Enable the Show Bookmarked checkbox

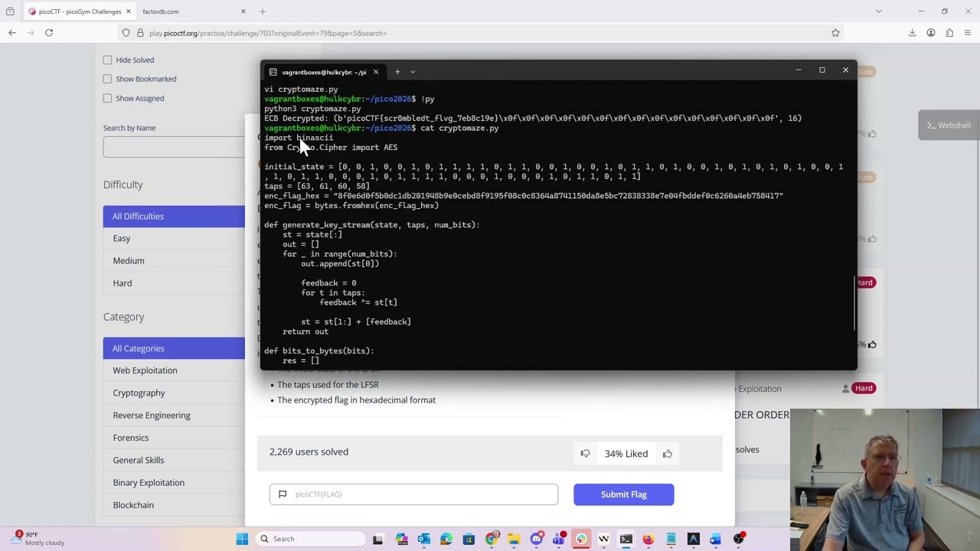click(107, 79)
